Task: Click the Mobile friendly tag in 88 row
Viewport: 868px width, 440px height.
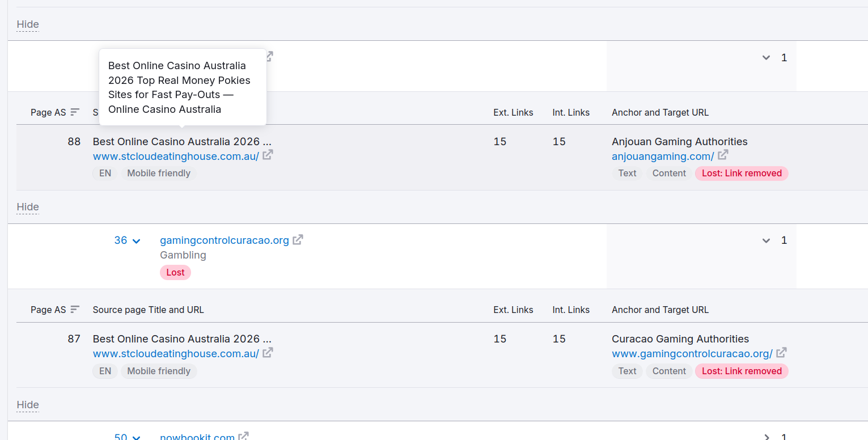Action: pos(159,174)
